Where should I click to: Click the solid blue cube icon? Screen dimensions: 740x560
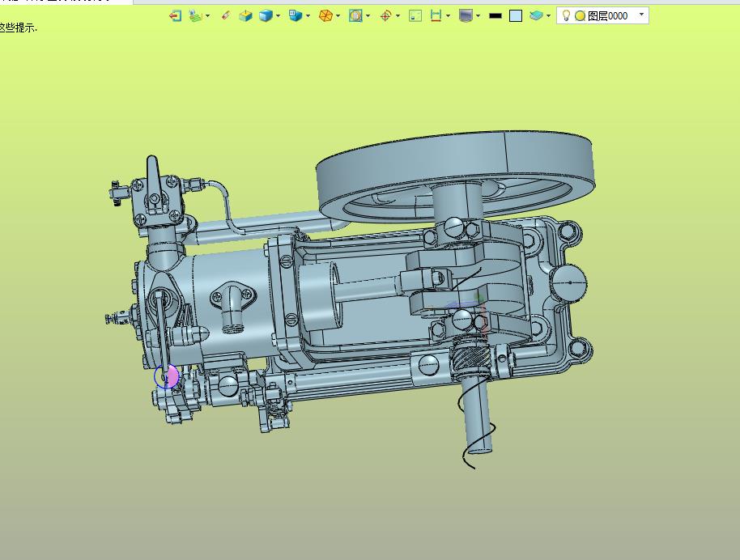pyautogui.click(x=266, y=16)
